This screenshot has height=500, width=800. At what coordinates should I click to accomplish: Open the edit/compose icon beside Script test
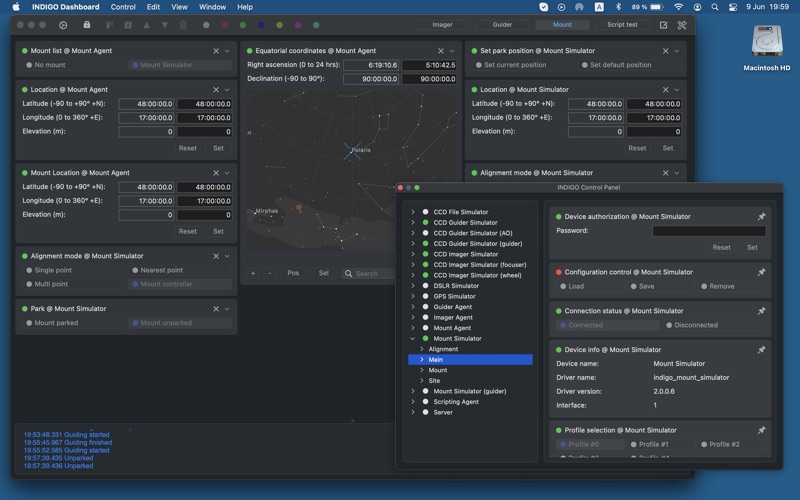coord(663,25)
